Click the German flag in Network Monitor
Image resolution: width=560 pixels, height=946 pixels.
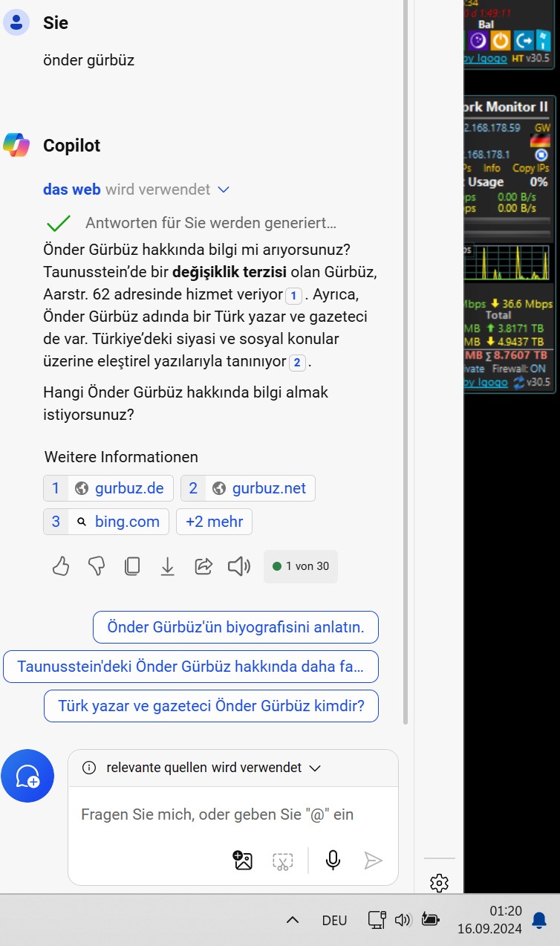point(540,141)
